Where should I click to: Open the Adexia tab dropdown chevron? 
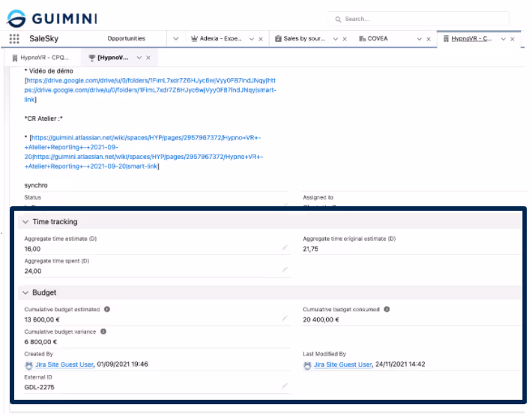[x=252, y=39]
